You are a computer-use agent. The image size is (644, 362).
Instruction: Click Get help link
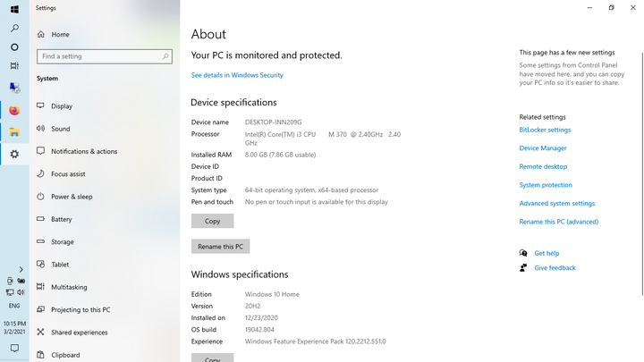[x=547, y=253]
